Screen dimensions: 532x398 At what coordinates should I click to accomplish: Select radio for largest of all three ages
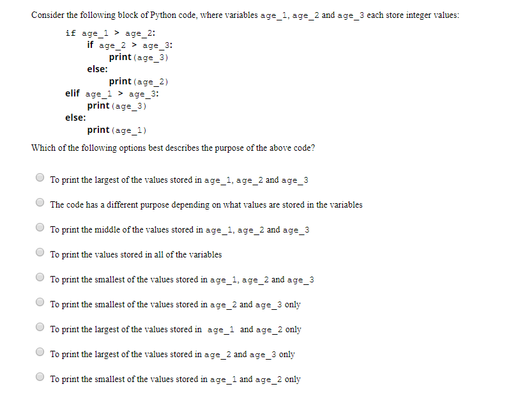40,178
